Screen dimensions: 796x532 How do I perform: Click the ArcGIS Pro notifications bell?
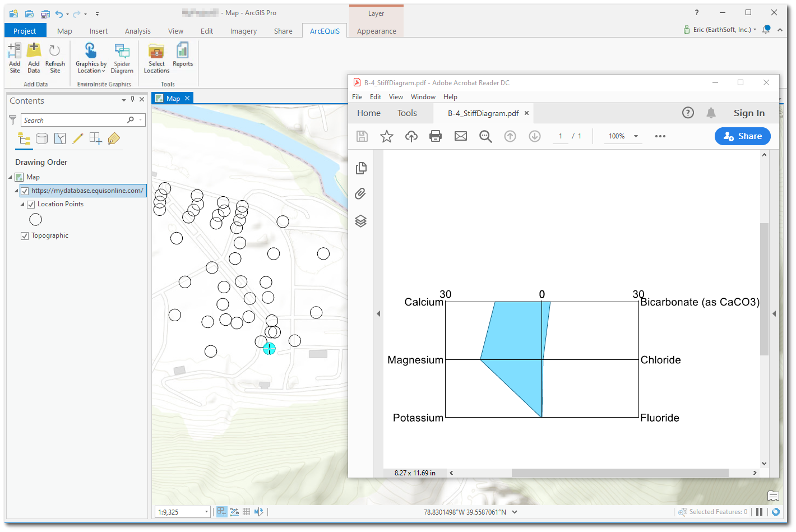(766, 30)
